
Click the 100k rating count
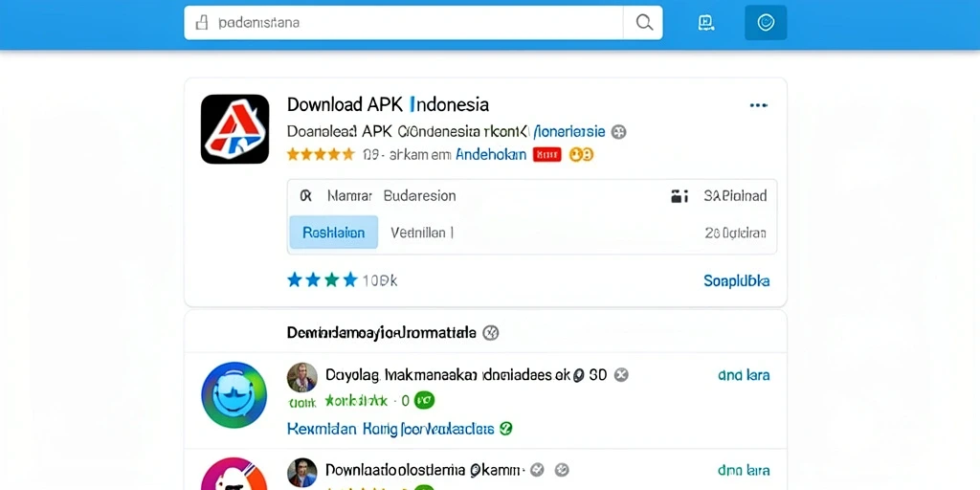coord(379,280)
